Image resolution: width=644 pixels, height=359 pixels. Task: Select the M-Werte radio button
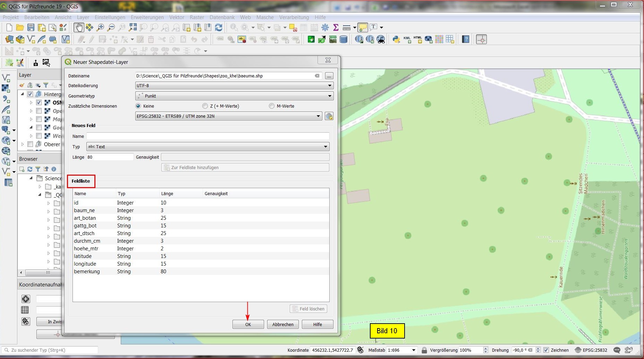(272, 106)
